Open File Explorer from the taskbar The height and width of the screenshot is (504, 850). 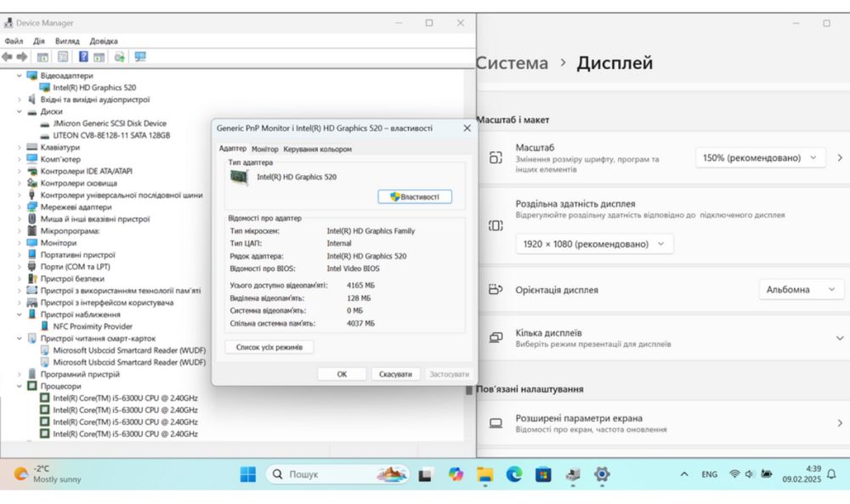click(485, 475)
